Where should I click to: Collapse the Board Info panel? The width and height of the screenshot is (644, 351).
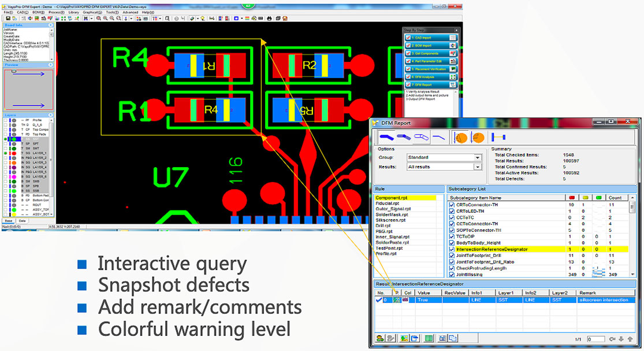pyautogui.click(x=51, y=25)
